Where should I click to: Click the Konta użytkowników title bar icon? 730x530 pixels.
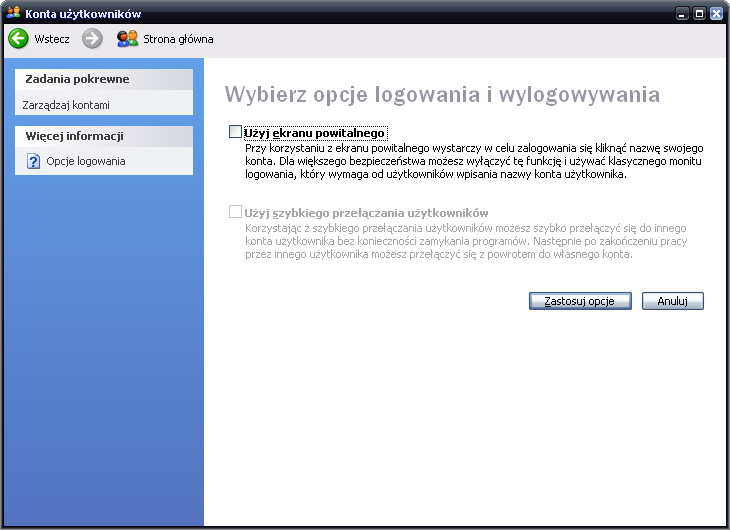13,13
